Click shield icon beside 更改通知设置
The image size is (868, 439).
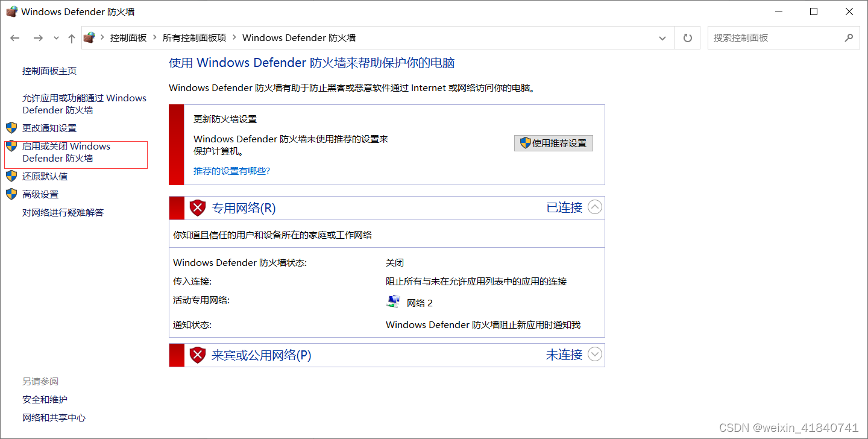pos(11,128)
